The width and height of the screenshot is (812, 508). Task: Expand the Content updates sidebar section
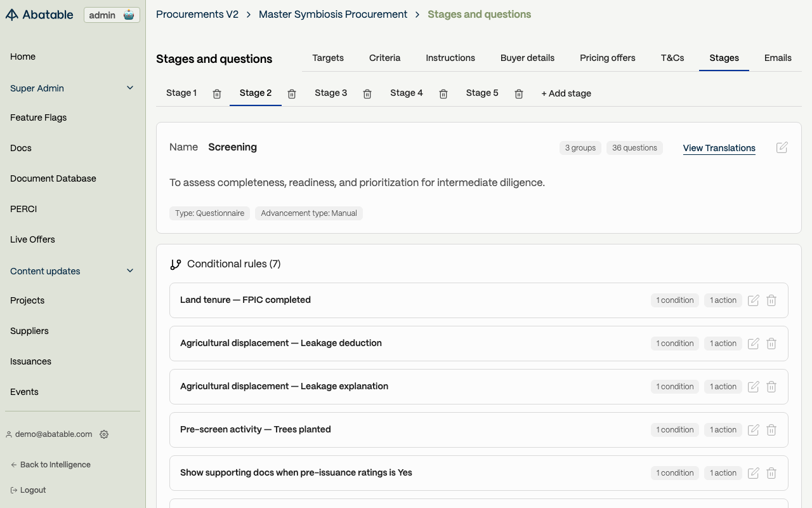click(130, 271)
